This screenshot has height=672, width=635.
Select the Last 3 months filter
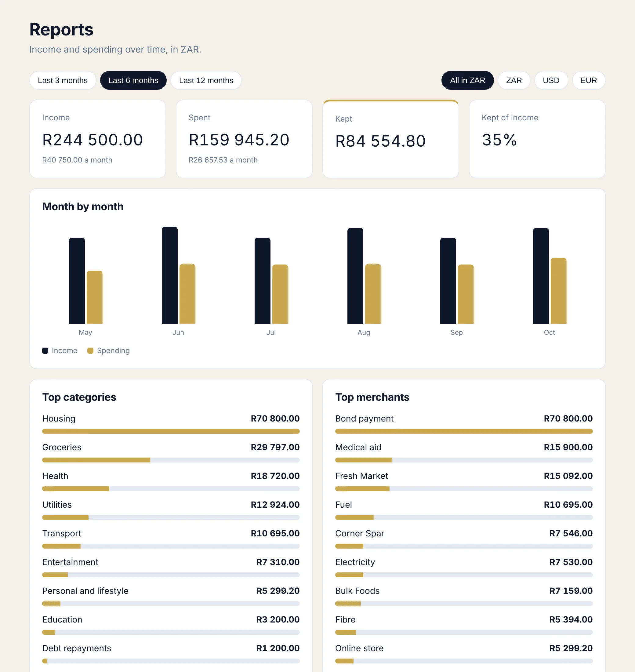pos(63,80)
